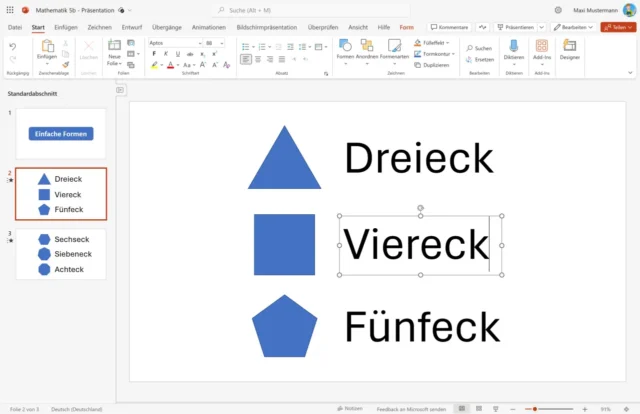
Task: Select the Sechseck slide thumbnail
Action: click(x=62, y=254)
